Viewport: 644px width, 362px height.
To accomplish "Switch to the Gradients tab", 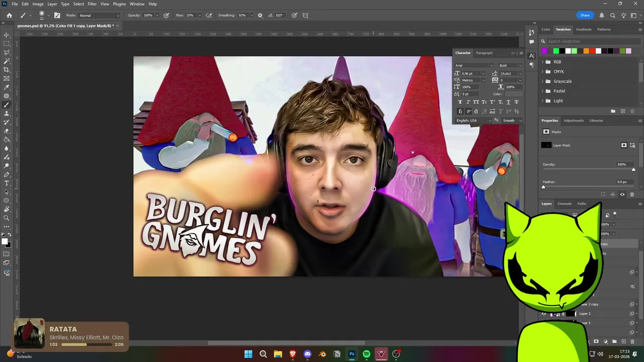I will [584, 29].
